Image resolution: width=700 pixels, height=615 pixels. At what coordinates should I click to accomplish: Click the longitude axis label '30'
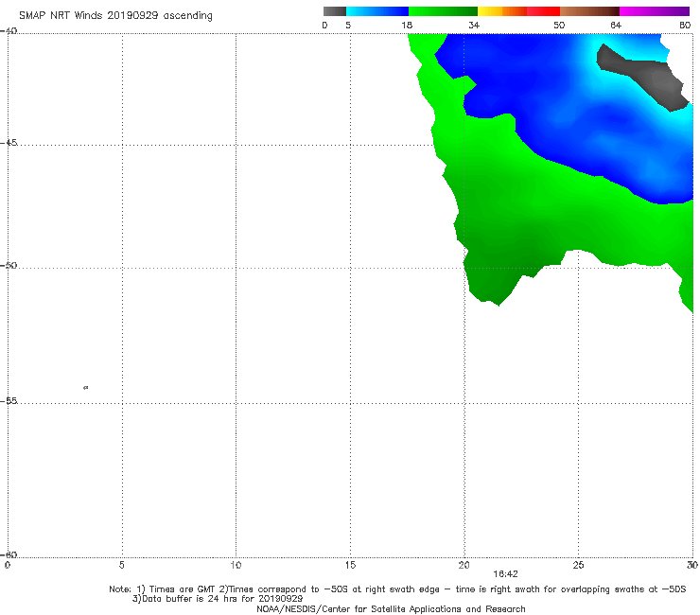pos(692,566)
